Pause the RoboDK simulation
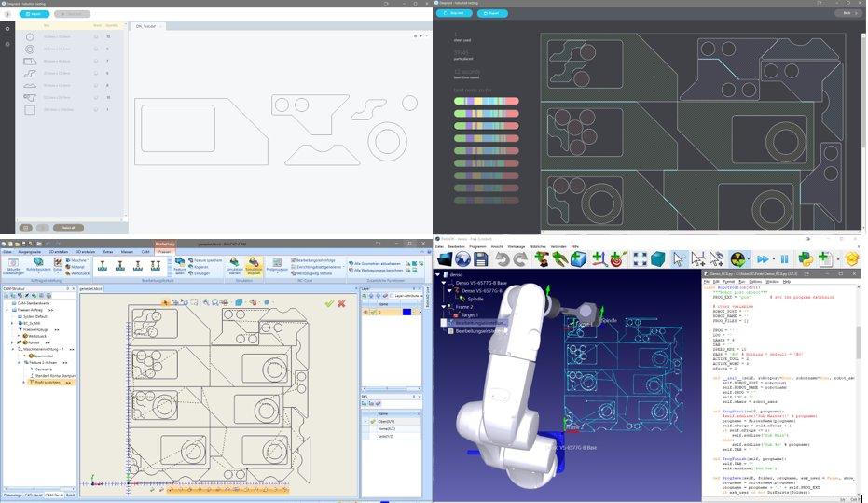This screenshot has height=503, width=868. coord(784,259)
